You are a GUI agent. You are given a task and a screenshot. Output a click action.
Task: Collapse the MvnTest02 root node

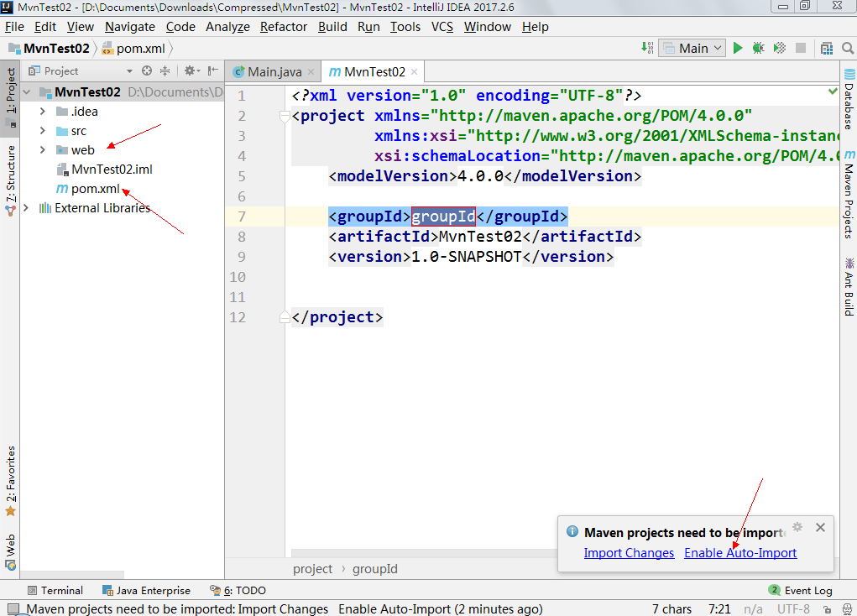point(27,91)
